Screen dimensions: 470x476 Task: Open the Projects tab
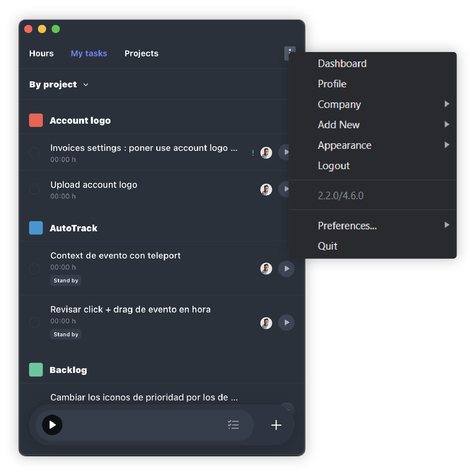coord(141,53)
